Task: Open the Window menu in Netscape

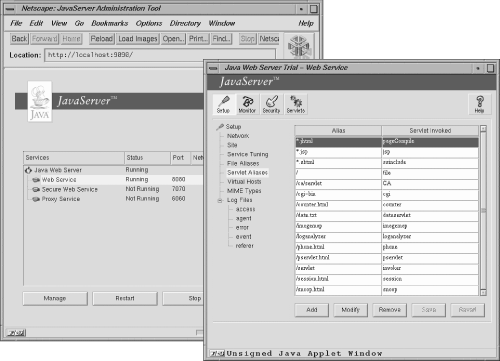Action: point(222,23)
